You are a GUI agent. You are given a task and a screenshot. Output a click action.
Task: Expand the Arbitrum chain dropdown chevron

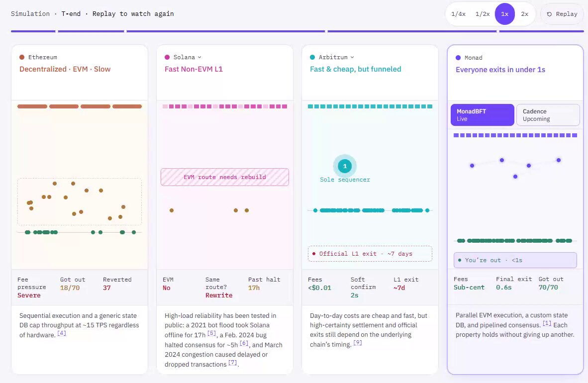tap(352, 57)
